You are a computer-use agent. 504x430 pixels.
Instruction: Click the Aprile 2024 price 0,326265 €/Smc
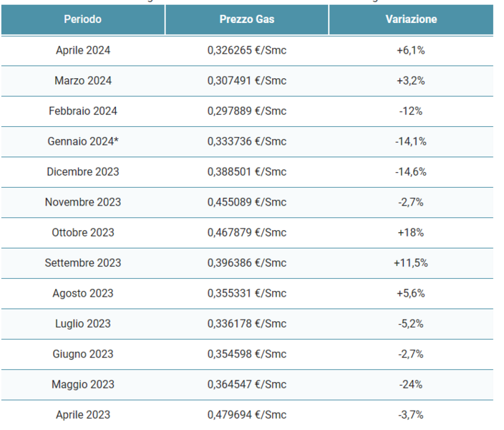pos(247,50)
